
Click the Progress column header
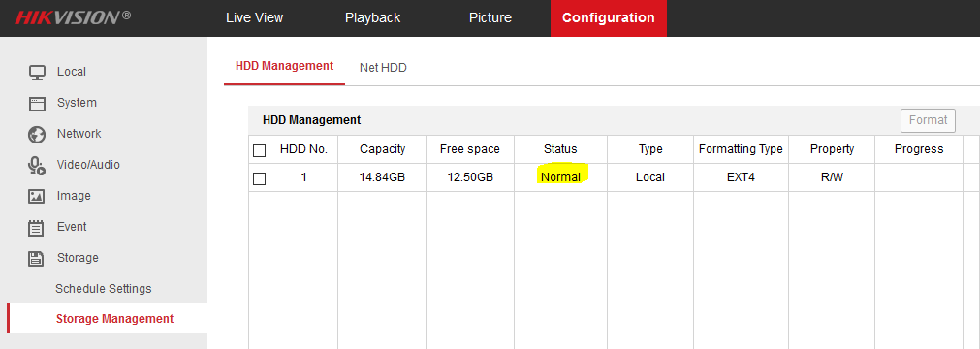tap(919, 149)
